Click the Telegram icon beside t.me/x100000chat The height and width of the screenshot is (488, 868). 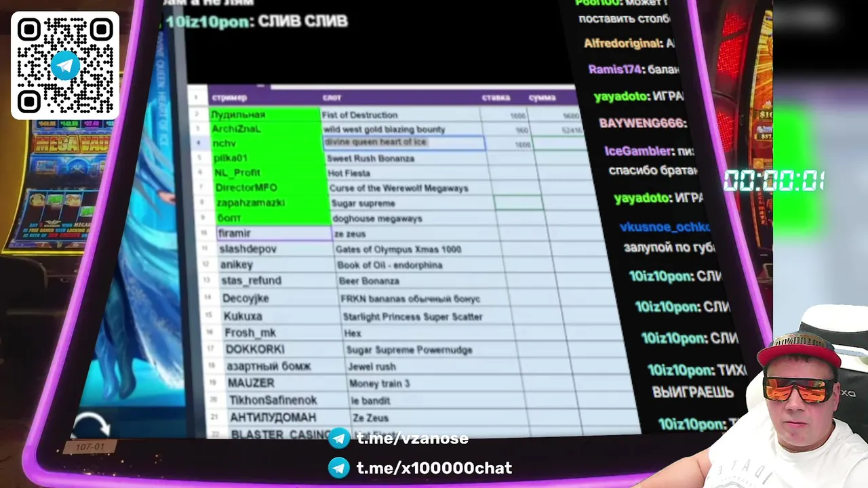pos(339,468)
